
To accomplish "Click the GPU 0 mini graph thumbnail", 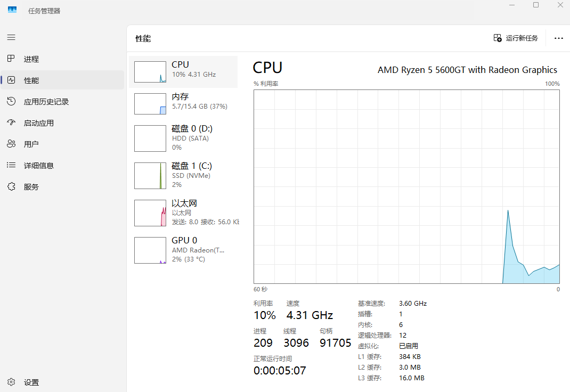I will click(150, 250).
